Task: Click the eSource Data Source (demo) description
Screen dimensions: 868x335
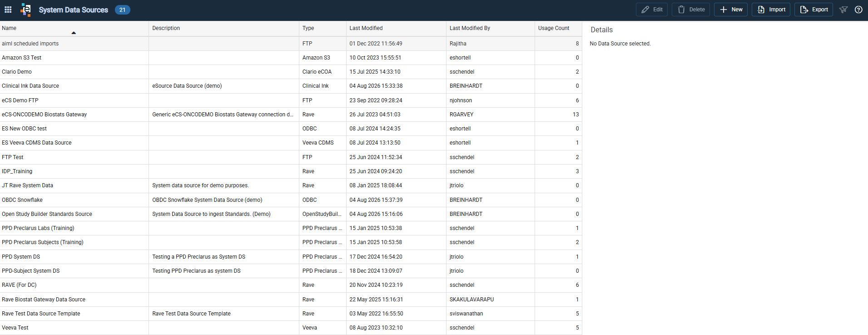Action: coord(187,86)
